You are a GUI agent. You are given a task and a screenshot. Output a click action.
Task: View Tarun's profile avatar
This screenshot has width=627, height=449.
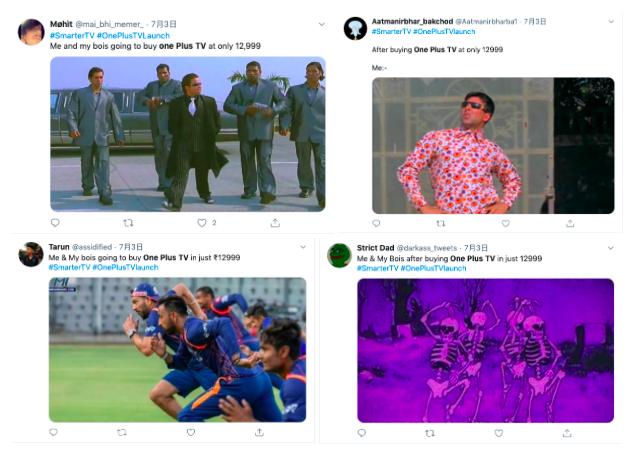pyautogui.click(x=31, y=254)
